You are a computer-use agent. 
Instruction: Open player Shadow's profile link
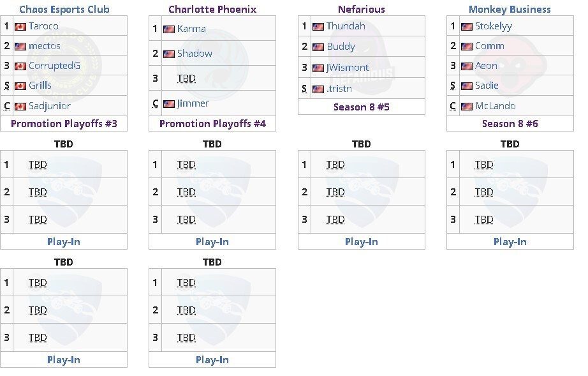point(195,54)
